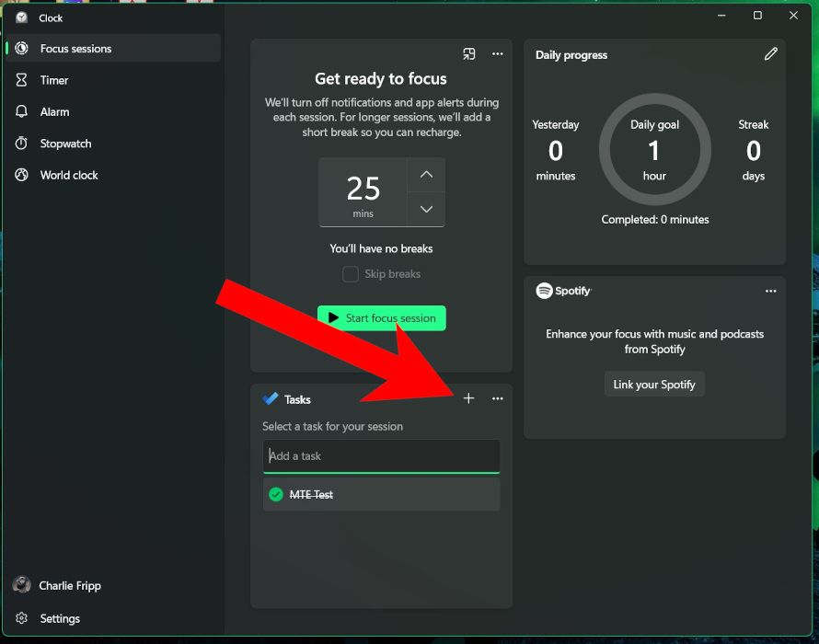Click Link your Spotify

click(x=654, y=384)
